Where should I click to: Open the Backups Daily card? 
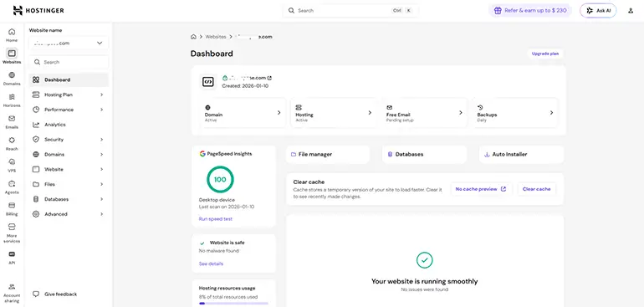coord(515,113)
